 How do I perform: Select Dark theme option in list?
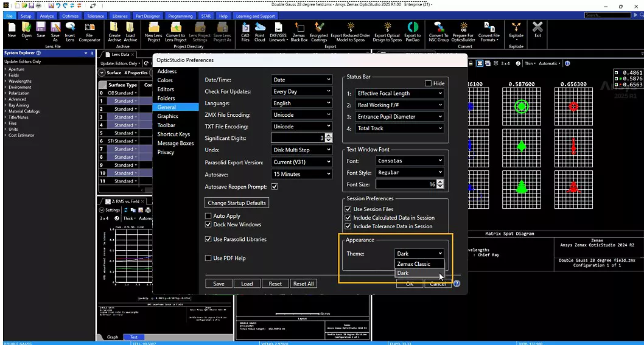click(419, 273)
